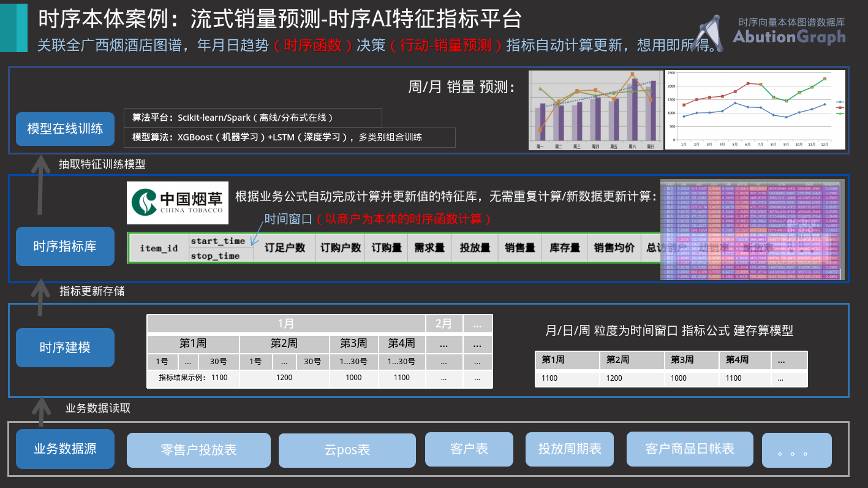Click the 抽取特征训练模型 label
868x488 pixels.
click(102, 164)
